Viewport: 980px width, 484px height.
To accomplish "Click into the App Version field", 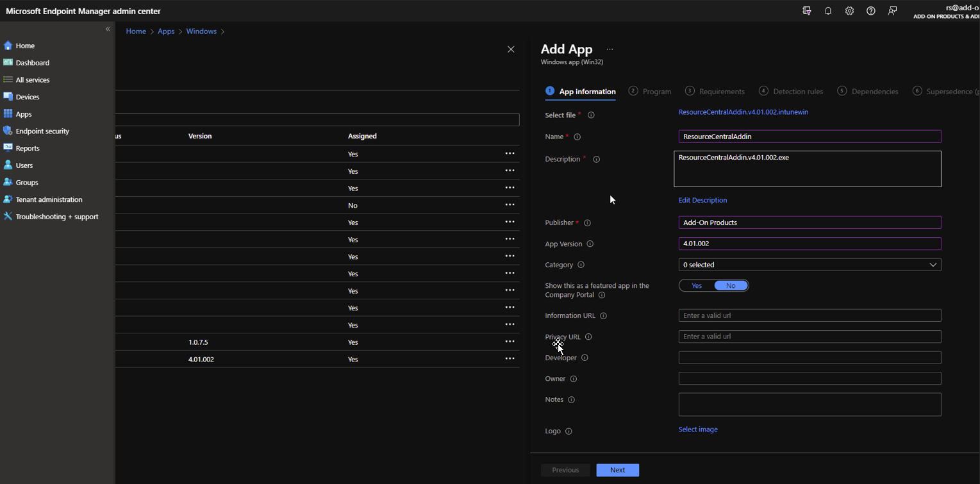I will click(810, 244).
